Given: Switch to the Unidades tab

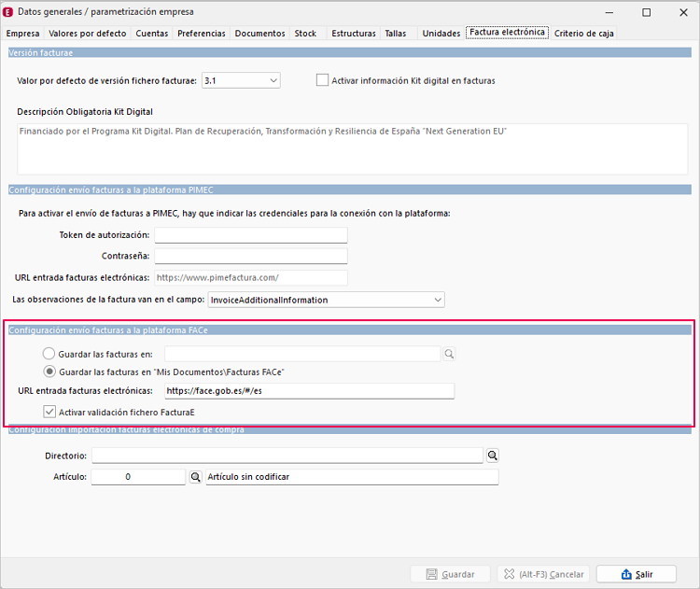Looking at the screenshot, I should point(441,33).
